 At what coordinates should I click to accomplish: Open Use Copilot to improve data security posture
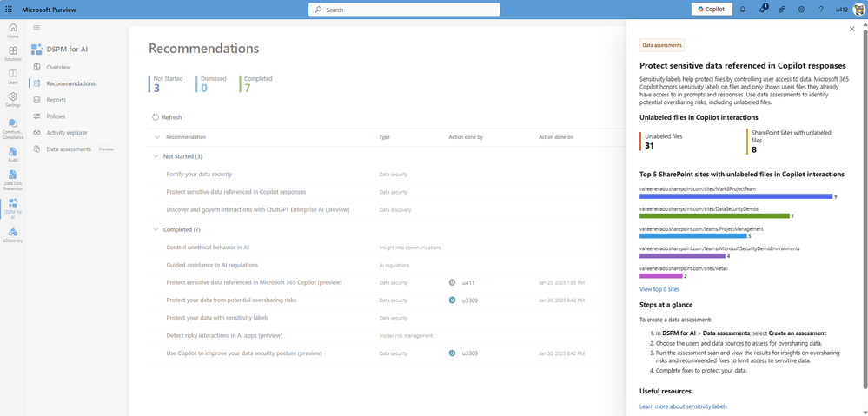[244, 353]
